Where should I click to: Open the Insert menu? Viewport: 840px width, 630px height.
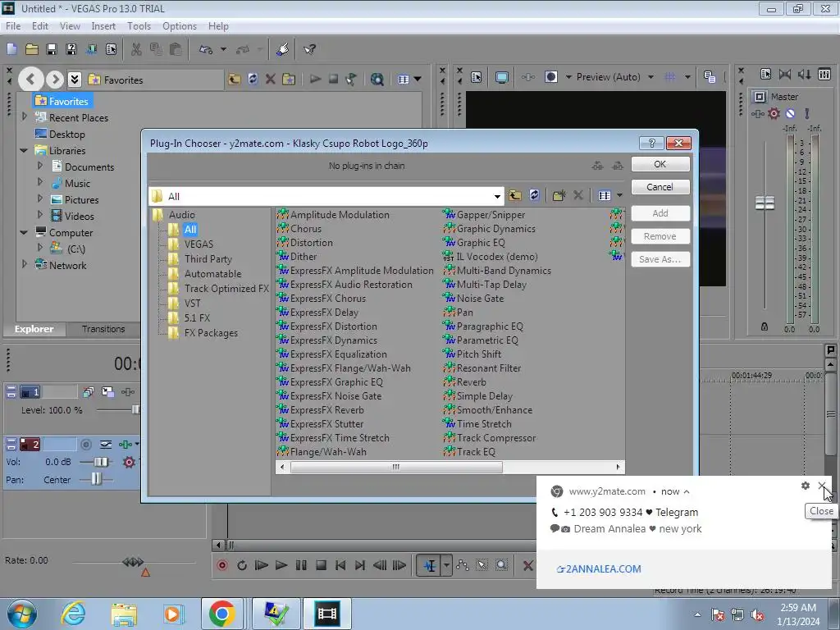(x=103, y=25)
